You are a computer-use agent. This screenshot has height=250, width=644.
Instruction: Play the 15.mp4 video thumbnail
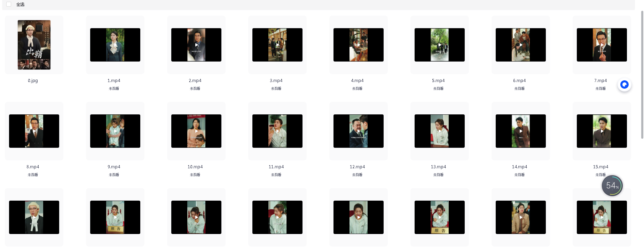click(x=602, y=131)
